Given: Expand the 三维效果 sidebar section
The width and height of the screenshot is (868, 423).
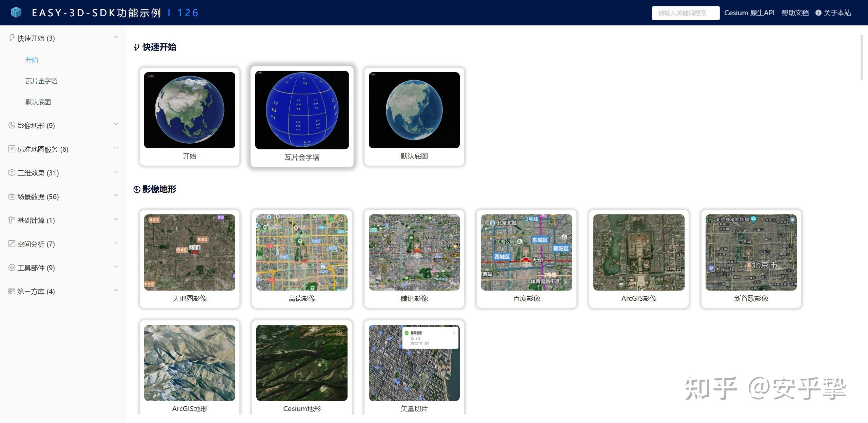Looking at the screenshot, I should click(x=116, y=171).
